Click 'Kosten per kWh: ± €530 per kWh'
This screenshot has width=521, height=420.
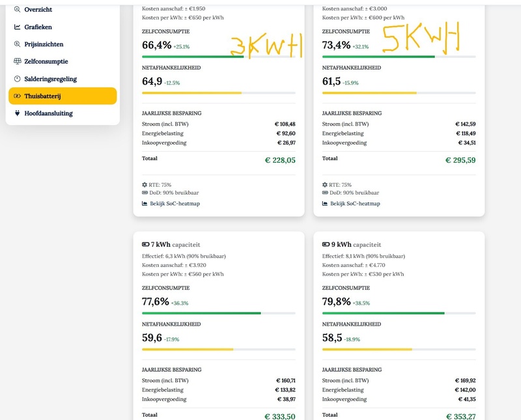tap(363, 274)
